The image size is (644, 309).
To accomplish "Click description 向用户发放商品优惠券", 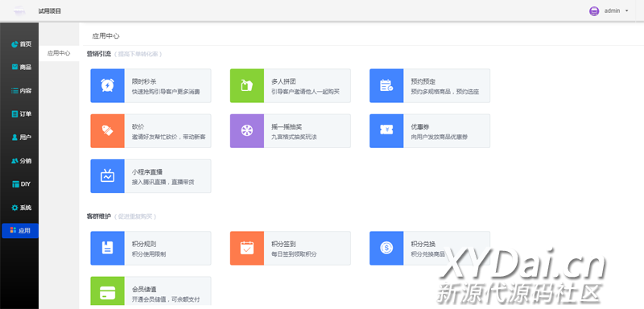I will tap(440, 137).
